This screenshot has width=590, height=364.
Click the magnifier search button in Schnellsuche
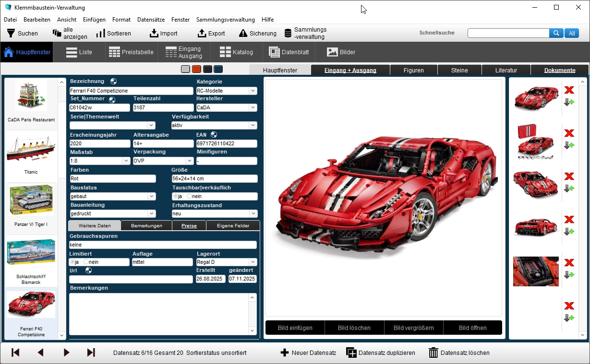coord(556,33)
